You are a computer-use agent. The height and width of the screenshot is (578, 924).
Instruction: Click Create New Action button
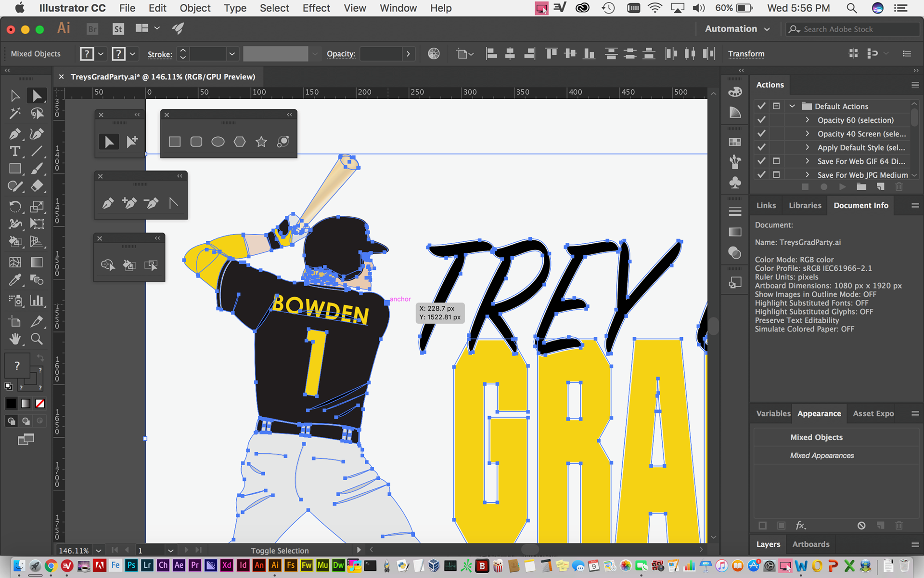880,187
